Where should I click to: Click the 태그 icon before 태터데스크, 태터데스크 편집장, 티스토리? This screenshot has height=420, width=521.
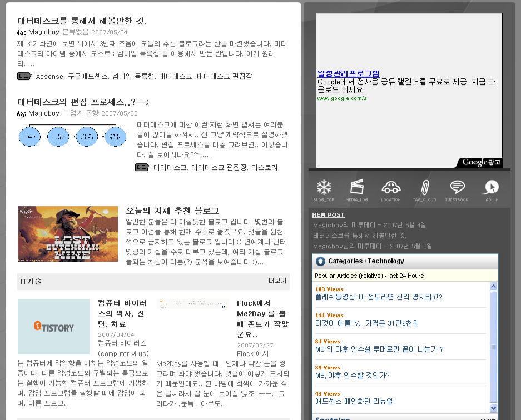(142, 167)
